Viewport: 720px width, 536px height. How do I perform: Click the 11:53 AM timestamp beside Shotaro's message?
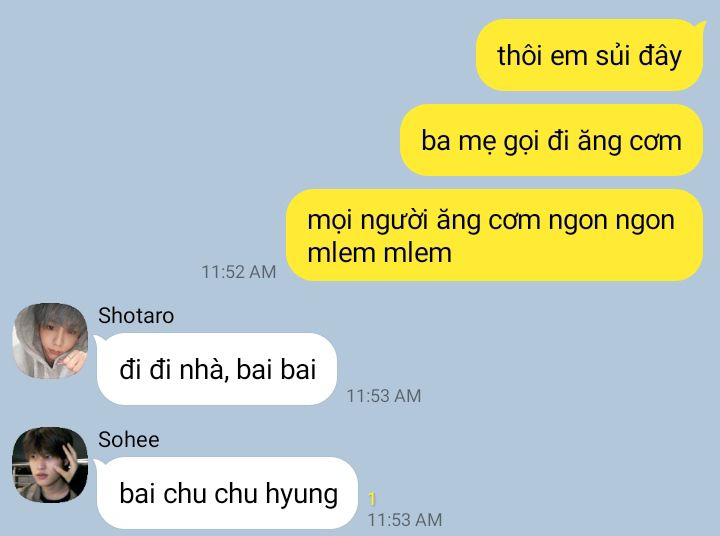pos(384,396)
